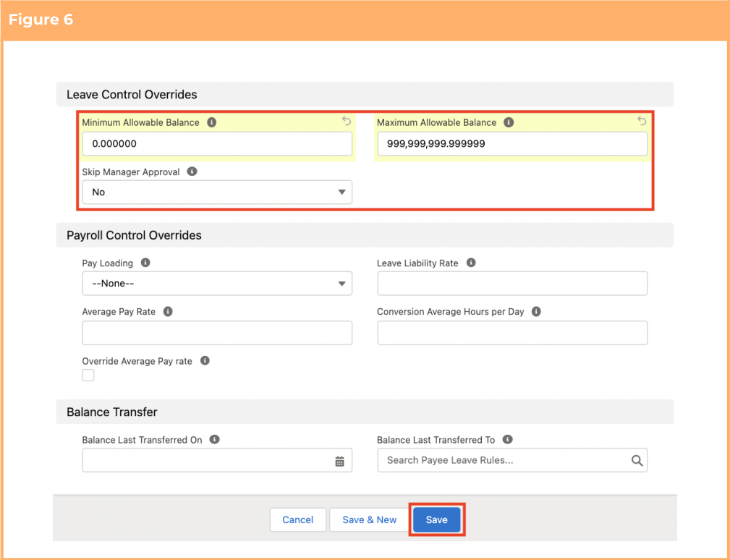Open the Skip Manager Approval dropdown
The width and height of the screenshot is (730, 560).
pyautogui.click(x=218, y=192)
